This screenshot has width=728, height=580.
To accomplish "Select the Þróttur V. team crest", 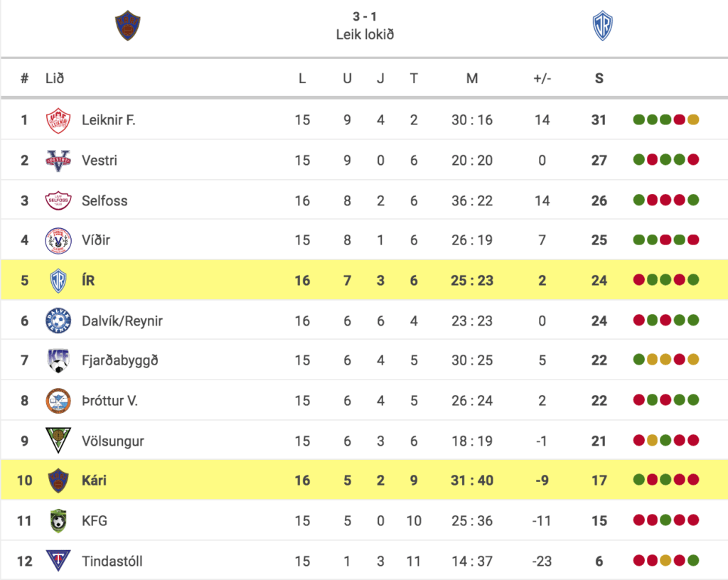I will pyautogui.click(x=58, y=401).
